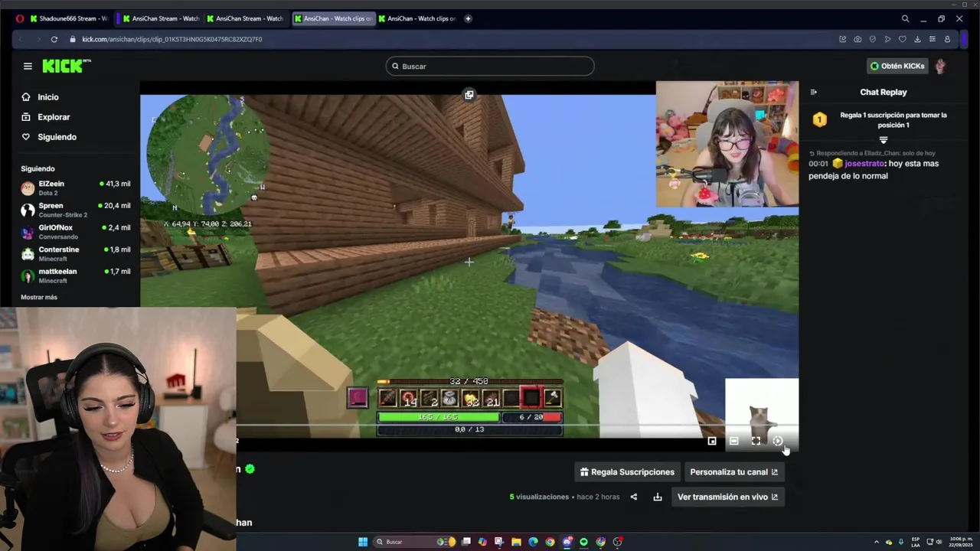Open the easy setup sliders icon

point(932,39)
